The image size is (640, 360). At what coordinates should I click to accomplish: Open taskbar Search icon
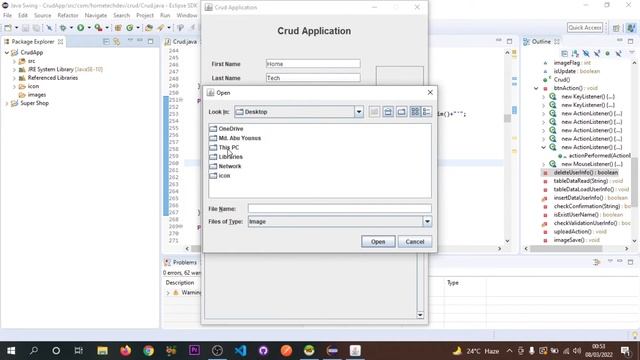(34, 351)
